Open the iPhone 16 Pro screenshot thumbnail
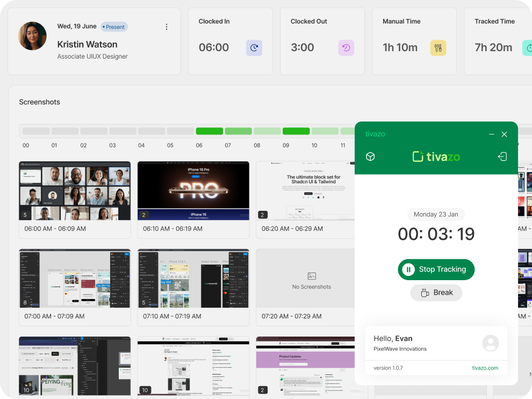The image size is (532, 399). coord(193,191)
